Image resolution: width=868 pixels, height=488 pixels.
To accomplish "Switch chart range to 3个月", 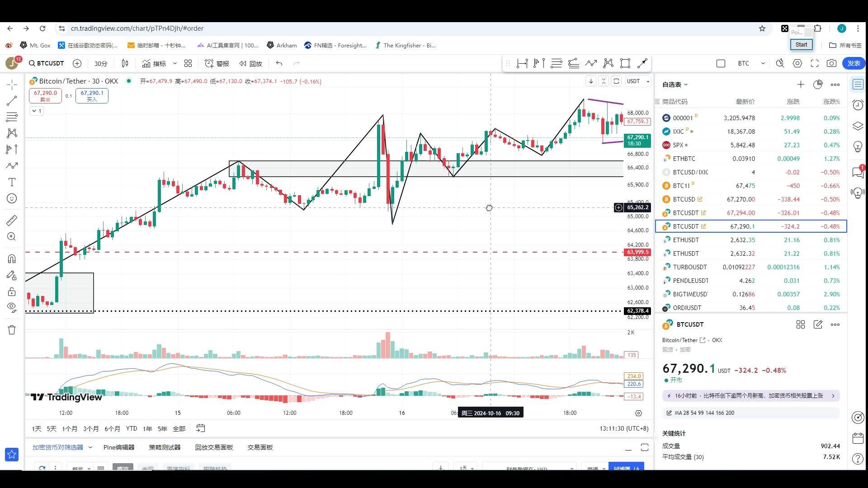I will click(x=91, y=428).
